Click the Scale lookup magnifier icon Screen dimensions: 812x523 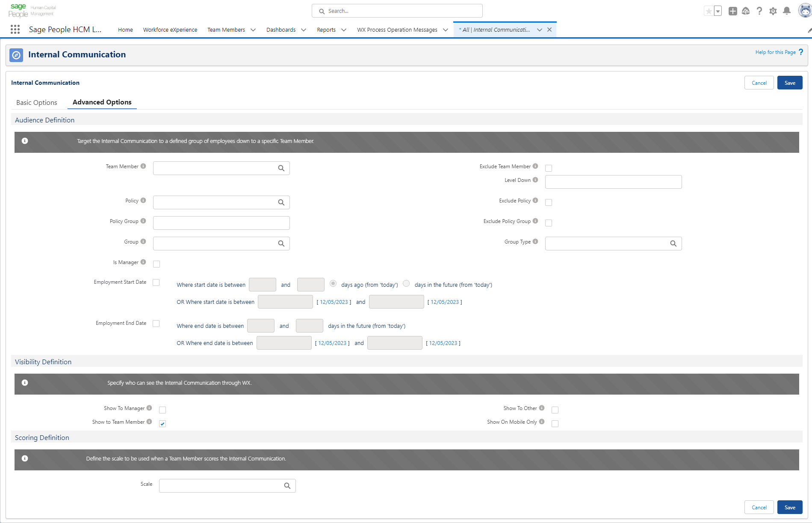(287, 486)
